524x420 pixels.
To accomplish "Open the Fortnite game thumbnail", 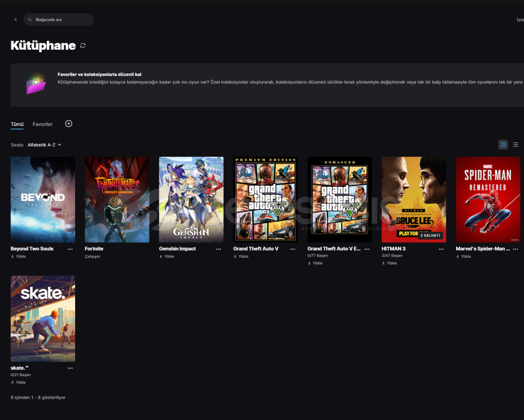I will (x=117, y=199).
